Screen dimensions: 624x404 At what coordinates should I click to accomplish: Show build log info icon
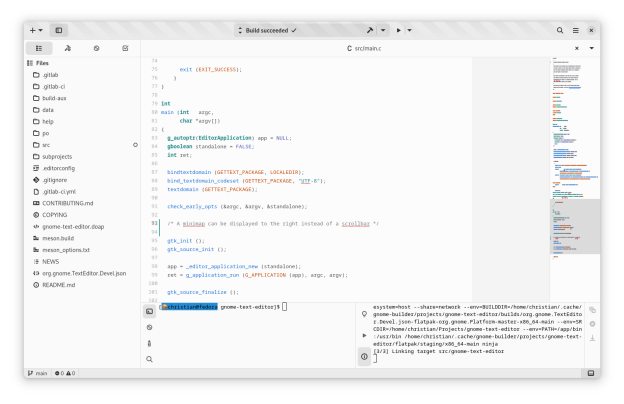tap(364, 356)
